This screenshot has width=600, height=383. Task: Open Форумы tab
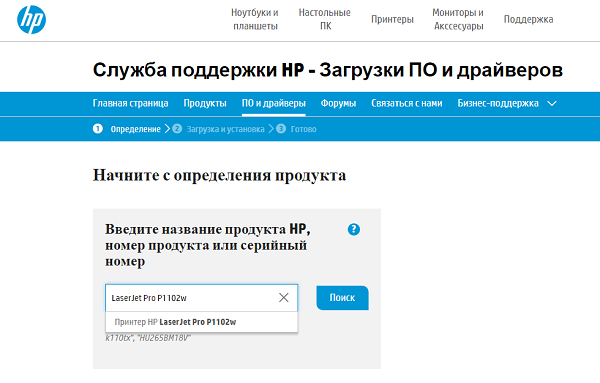(x=338, y=103)
